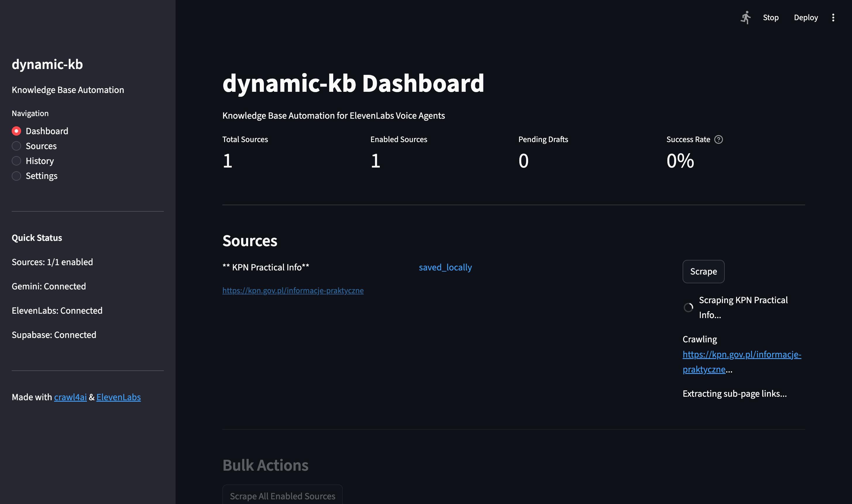Click the Success Rate help icon
This screenshot has width=852, height=504.
[719, 139]
